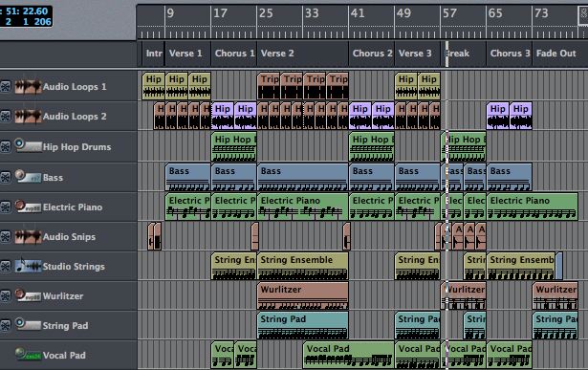Select the Chorus 2 marker
This screenshot has height=370, width=588.
click(x=371, y=54)
